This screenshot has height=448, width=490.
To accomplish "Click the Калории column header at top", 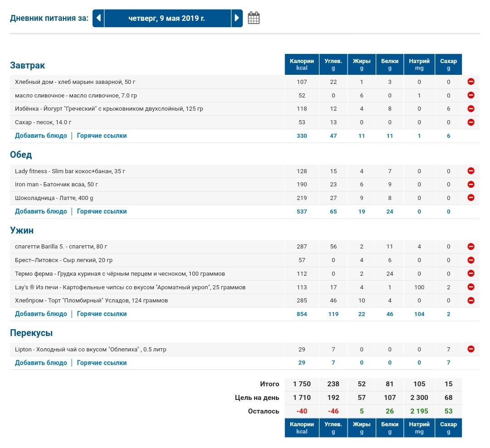I will click(302, 64).
